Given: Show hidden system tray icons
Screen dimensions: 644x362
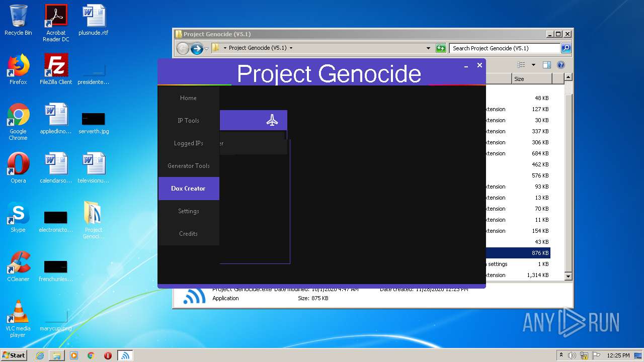Looking at the screenshot, I should tap(561, 355).
